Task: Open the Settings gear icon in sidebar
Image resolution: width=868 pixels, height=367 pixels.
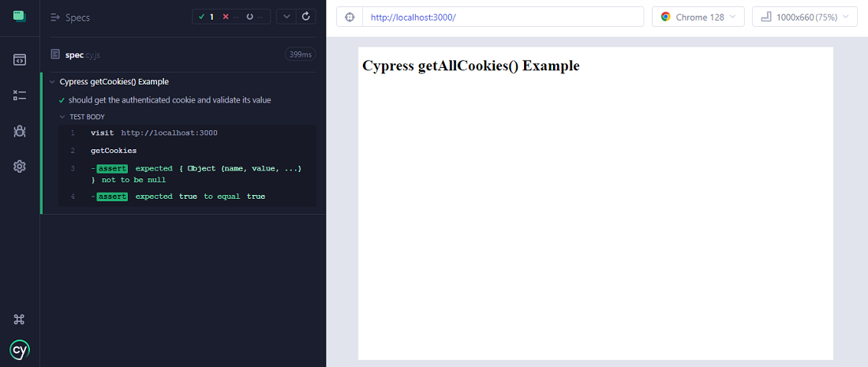Action: point(20,166)
